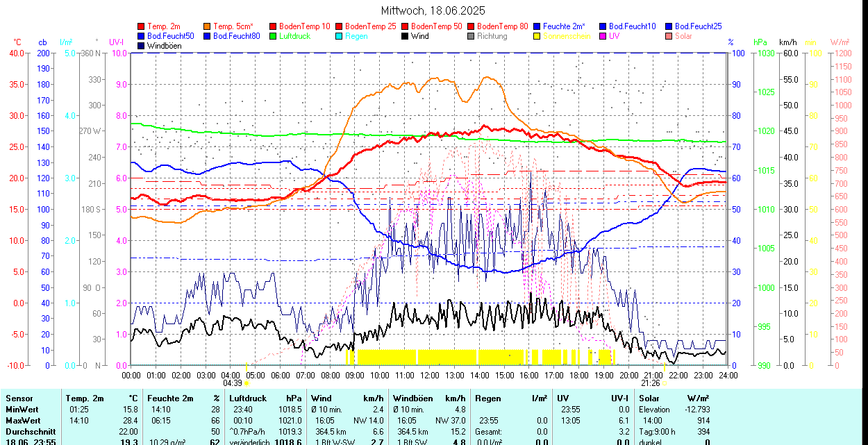Click the red Temp. 2m legend swatch
Screen dimensions: 868x445
pos(142,26)
